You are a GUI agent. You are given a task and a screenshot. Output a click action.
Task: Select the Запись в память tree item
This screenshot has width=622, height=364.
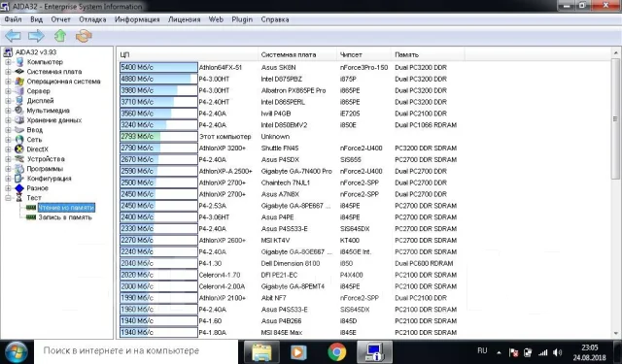pyautogui.click(x=65, y=217)
